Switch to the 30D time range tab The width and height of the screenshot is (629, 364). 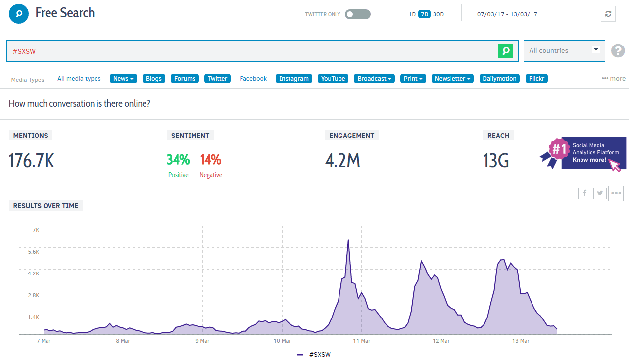[437, 14]
